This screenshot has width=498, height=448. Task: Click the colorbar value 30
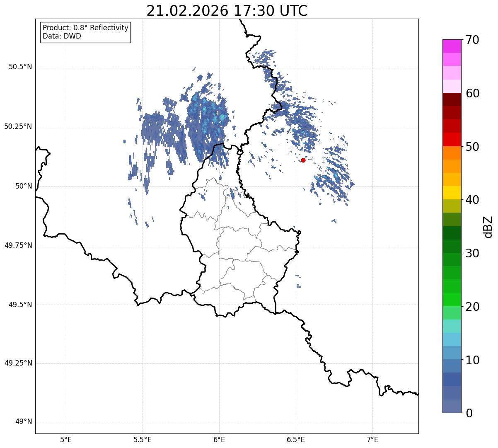473,253
